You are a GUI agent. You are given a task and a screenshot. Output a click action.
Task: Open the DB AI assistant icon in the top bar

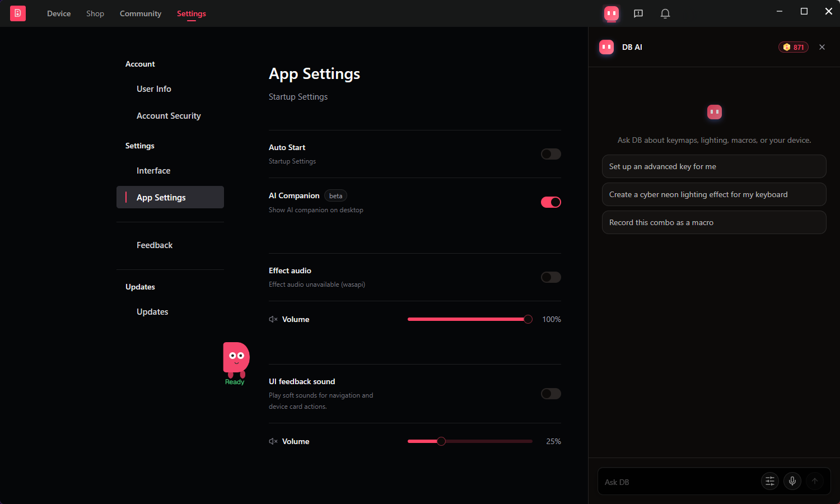pyautogui.click(x=612, y=13)
